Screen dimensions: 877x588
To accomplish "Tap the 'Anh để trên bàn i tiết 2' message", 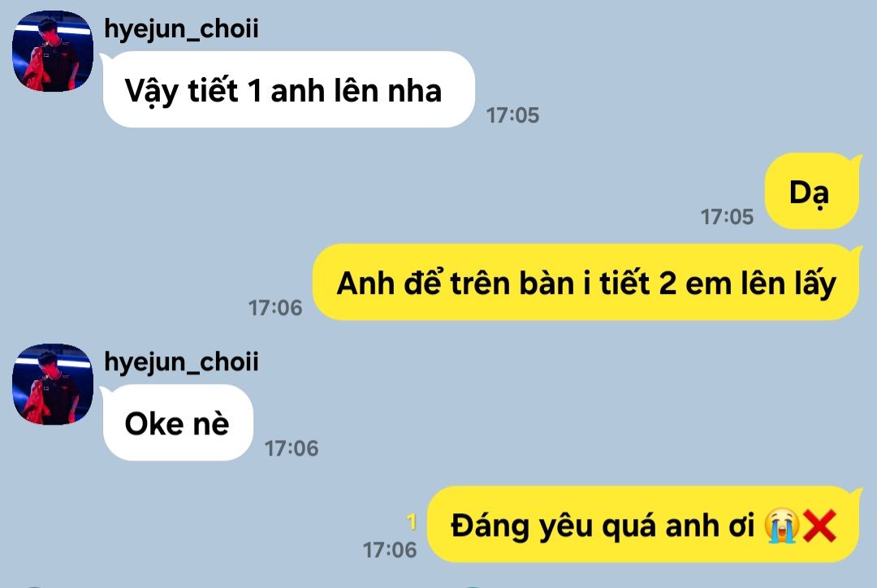I will [585, 283].
